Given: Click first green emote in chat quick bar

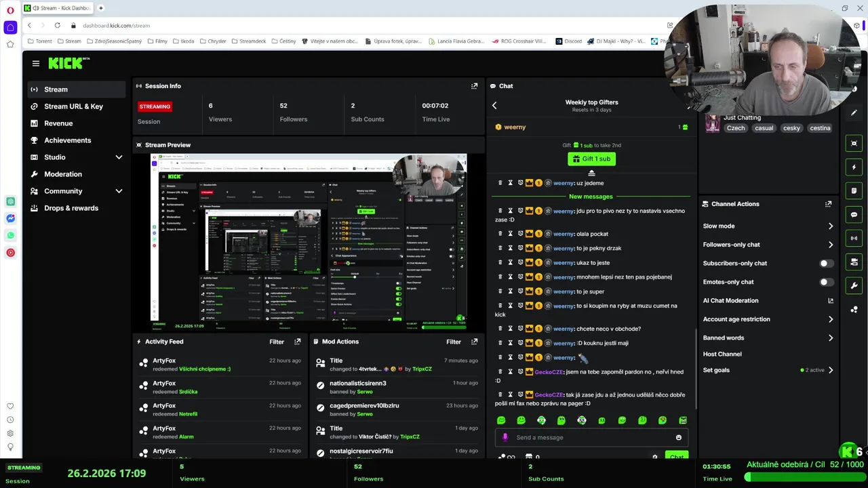Looking at the screenshot, I should tap(501, 421).
